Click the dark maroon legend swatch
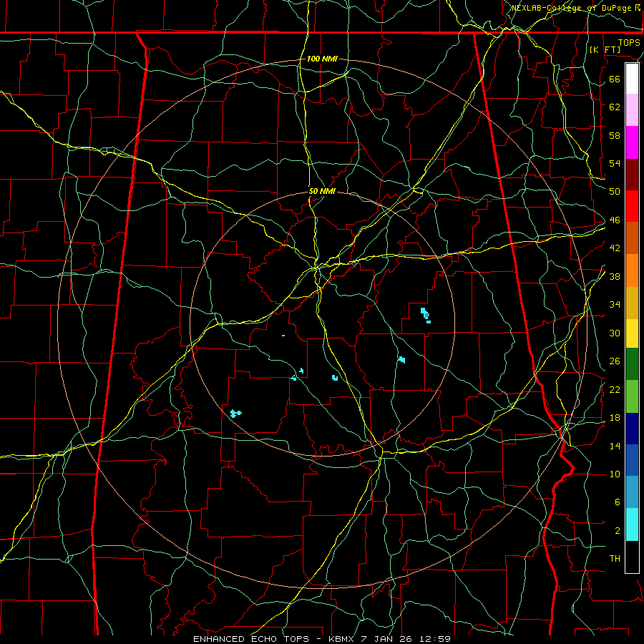The width and height of the screenshot is (644, 644). pyautogui.click(x=632, y=175)
